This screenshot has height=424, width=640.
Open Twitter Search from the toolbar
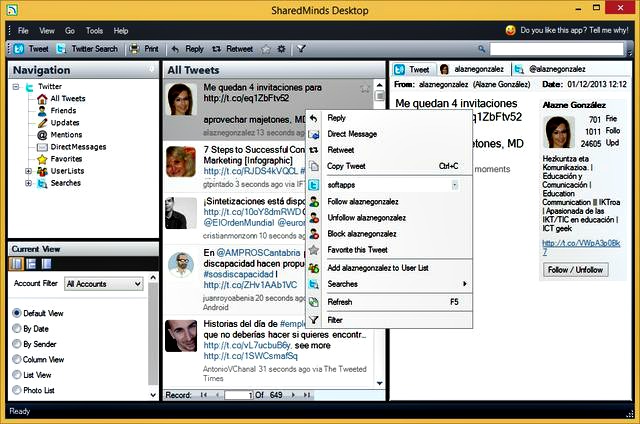pyautogui.click(x=87, y=49)
